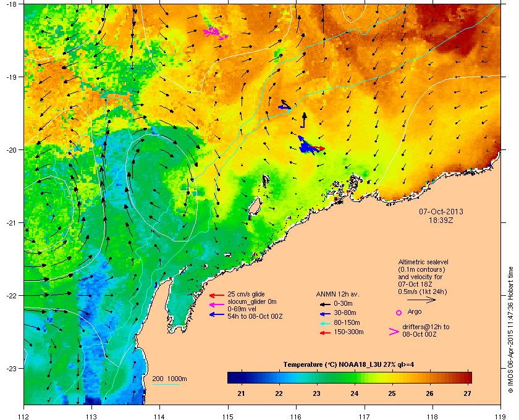Click the latitude -22 axis label

12,296
